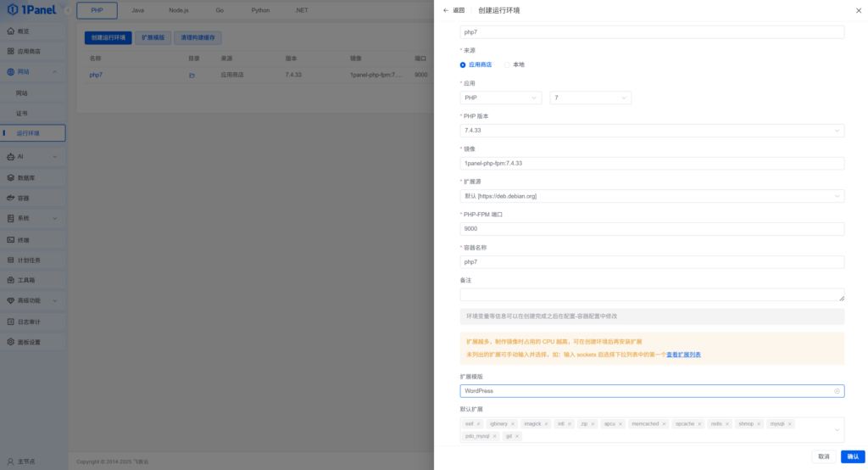Click the system icon beside 系统

point(10,218)
